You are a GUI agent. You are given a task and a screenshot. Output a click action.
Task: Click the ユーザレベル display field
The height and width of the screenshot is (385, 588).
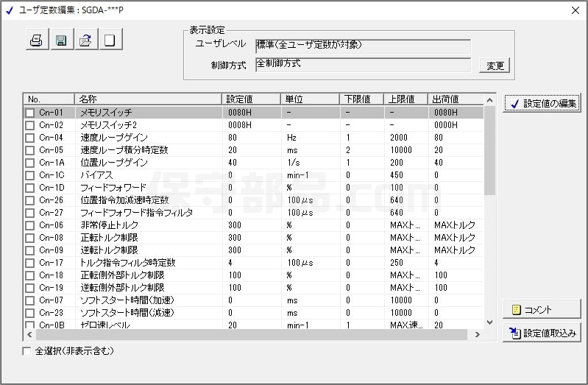tap(362, 46)
